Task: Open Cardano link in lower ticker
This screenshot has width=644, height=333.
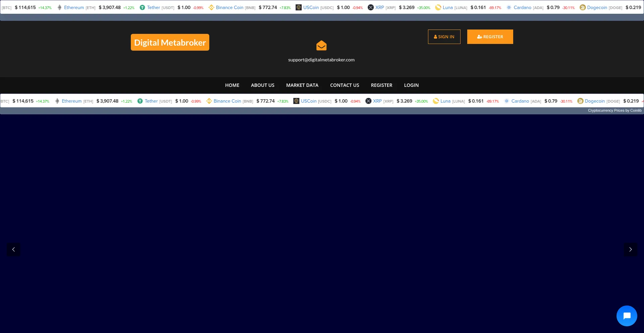Action: pyautogui.click(x=520, y=101)
